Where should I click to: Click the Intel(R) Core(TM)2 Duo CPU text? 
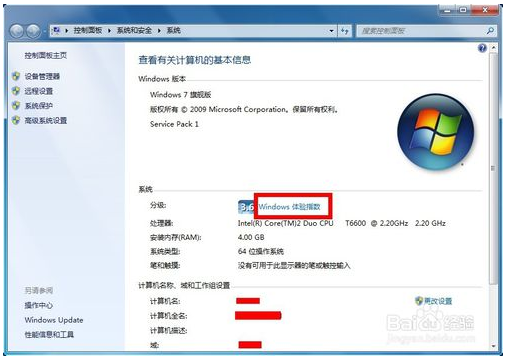point(285,223)
